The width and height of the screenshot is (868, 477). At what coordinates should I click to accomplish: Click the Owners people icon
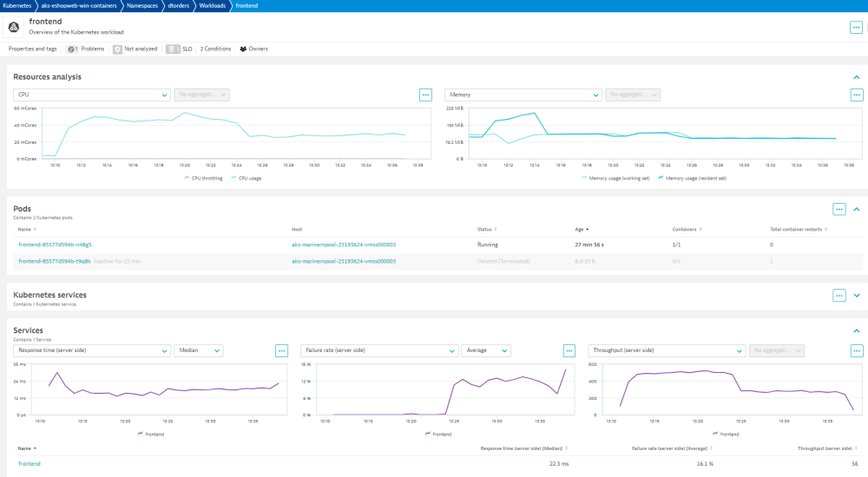(243, 49)
